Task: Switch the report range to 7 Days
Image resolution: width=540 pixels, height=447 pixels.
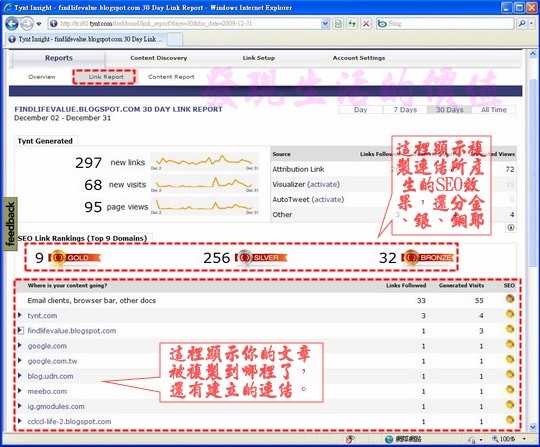Action: [405, 110]
